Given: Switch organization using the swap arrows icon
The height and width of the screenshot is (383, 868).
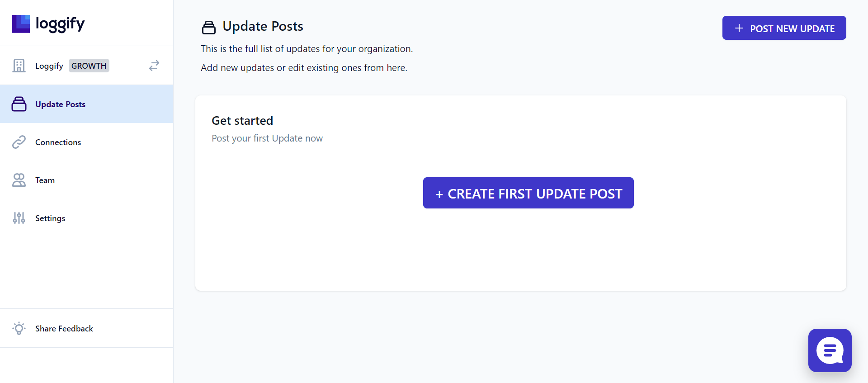Looking at the screenshot, I should point(154,66).
